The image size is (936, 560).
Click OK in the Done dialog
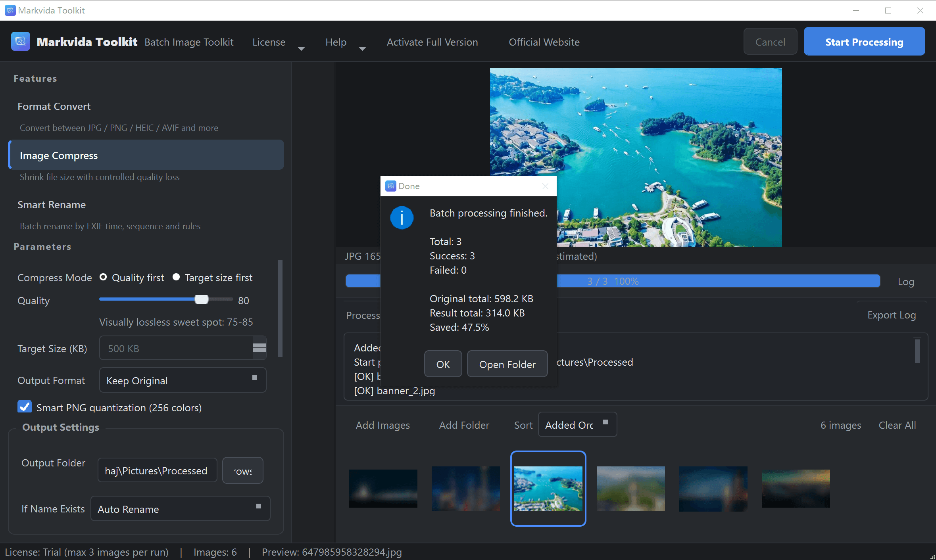tap(443, 364)
